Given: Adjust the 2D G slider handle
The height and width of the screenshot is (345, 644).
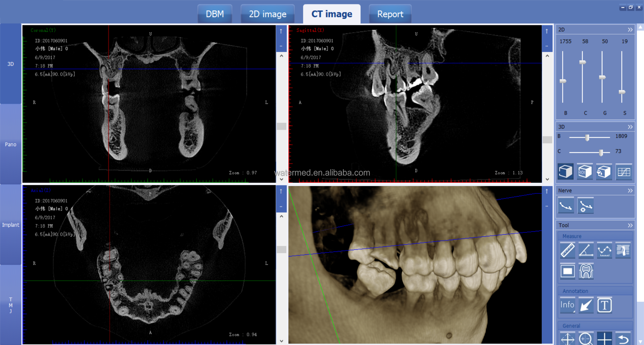Looking at the screenshot, I should [x=602, y=77].
